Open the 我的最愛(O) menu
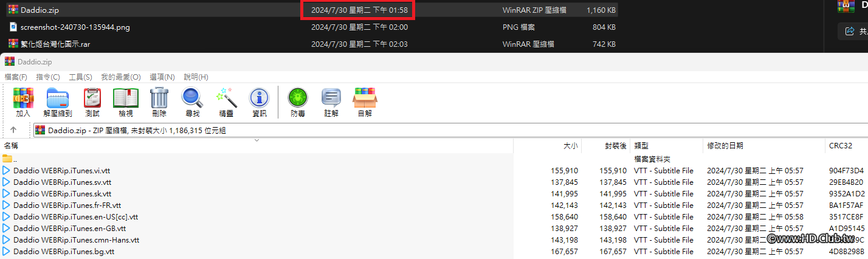The image size is (868, 259). (120, 77)
